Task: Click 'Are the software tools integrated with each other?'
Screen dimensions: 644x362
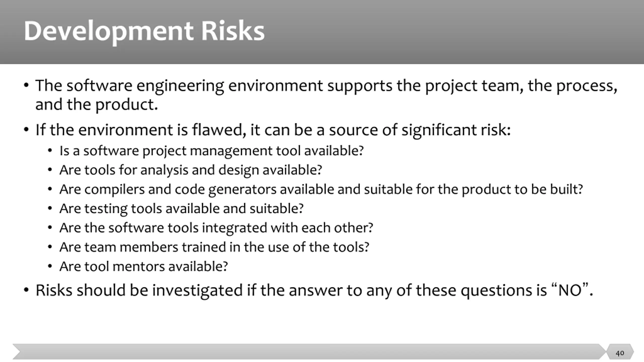Action: click(x=216, y=228)
